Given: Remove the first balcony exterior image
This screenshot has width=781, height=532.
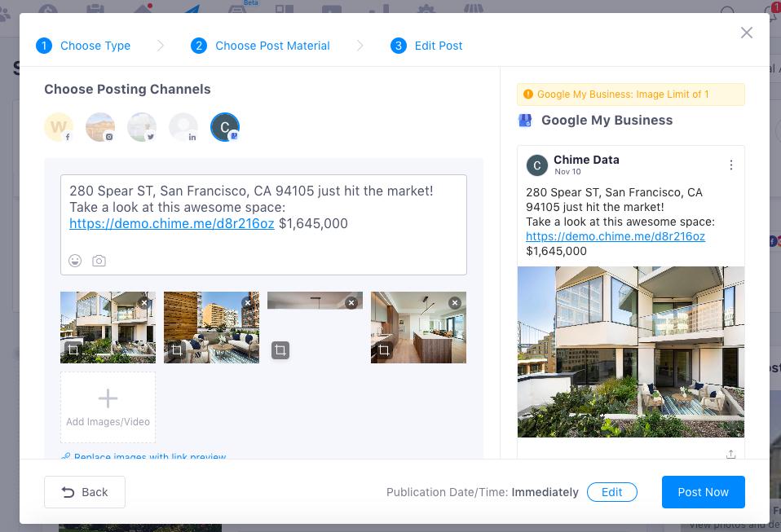Looking at the screenshot, I should pyautogui.click(x=144, y=302).
